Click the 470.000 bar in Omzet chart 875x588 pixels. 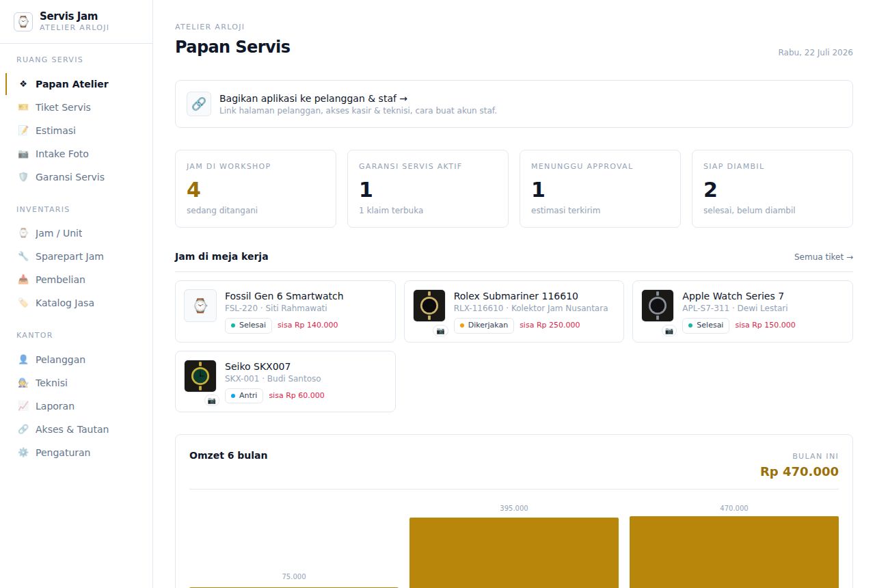pos(734,552)
